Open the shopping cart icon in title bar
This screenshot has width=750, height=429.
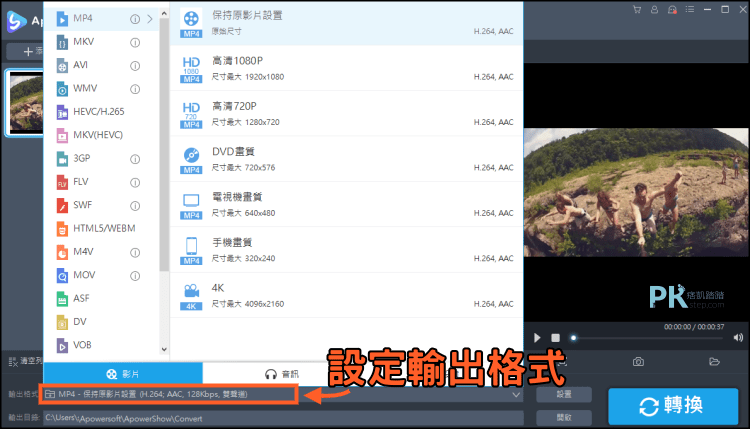[637, 10]
